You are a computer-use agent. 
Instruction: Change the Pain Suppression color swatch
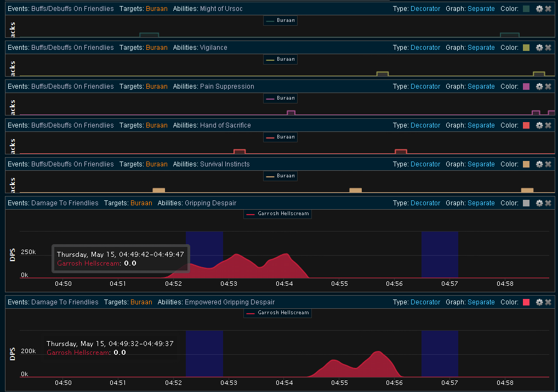click(526, 87)
